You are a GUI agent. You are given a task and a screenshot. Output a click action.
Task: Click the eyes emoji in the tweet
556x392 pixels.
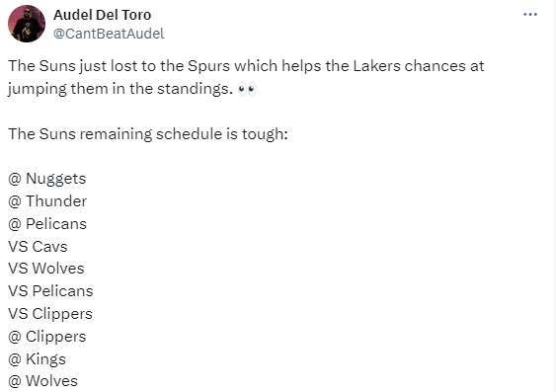(247, 89)
